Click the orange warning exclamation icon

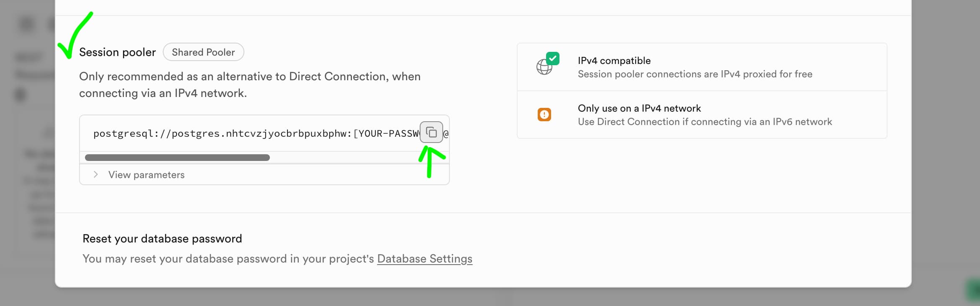(x=544, y=115)
